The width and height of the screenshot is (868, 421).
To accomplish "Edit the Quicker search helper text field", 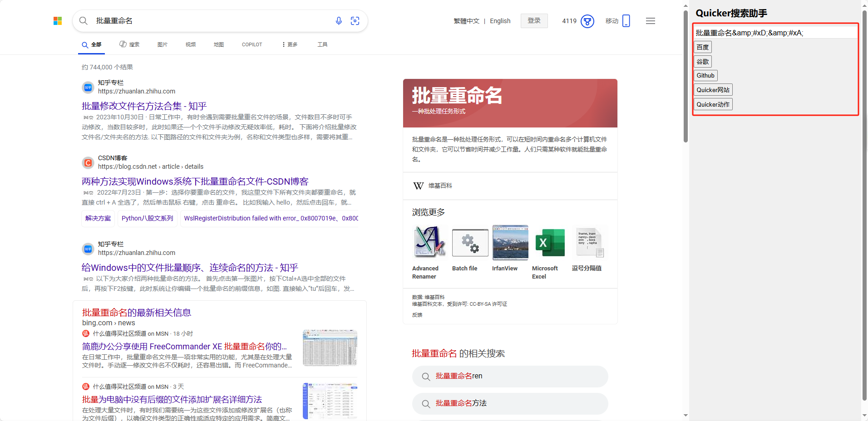I will (775, 33).
